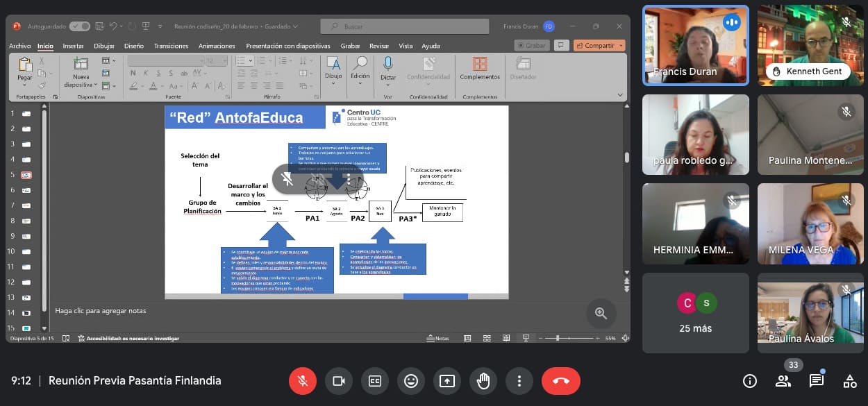This screenshot has height=406, width=868.
Task: Add a Nueva diapositiva
Action: [81, 71]
